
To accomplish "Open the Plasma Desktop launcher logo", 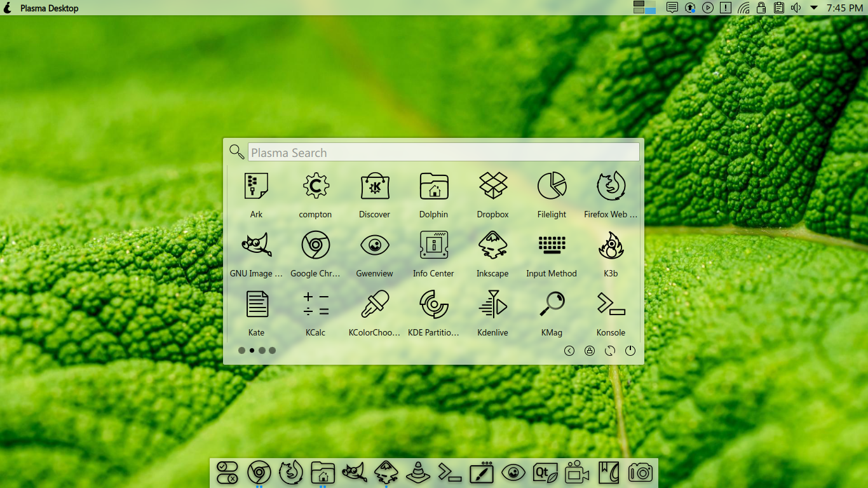I will pos(8,8).
